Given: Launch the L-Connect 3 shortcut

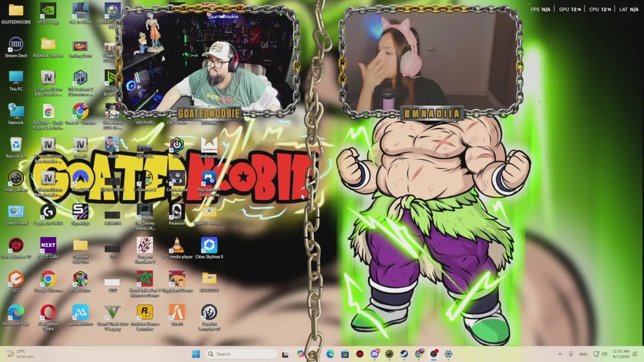Looking at the screenshot, I should (144, 181).
